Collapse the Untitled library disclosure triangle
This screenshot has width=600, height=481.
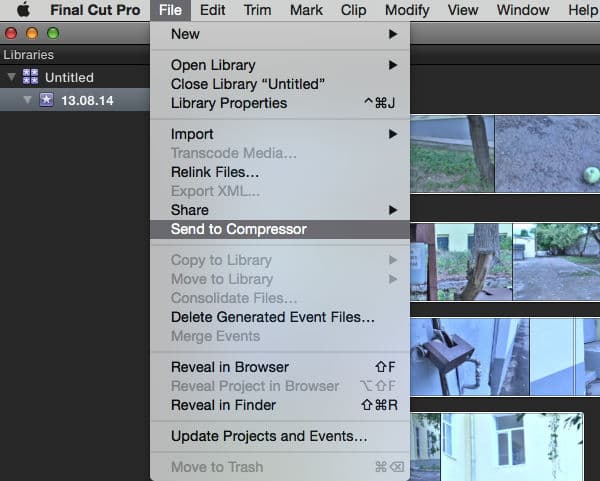tap(11, 77)
